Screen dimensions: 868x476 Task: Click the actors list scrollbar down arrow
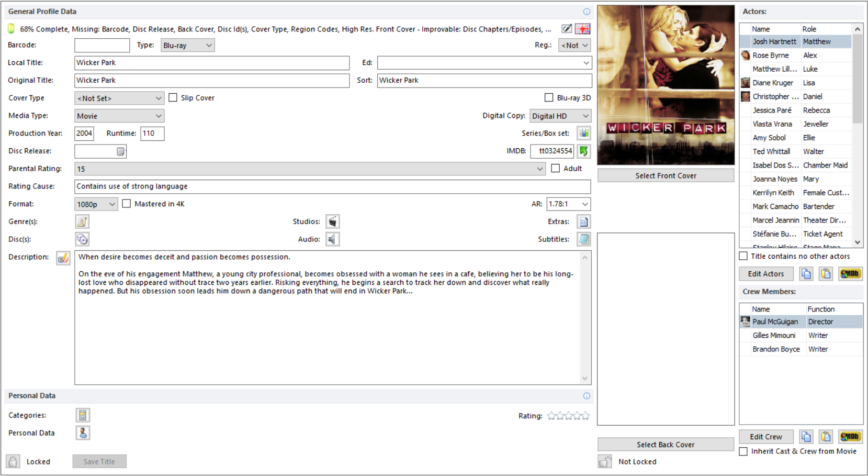click(858, 242)
